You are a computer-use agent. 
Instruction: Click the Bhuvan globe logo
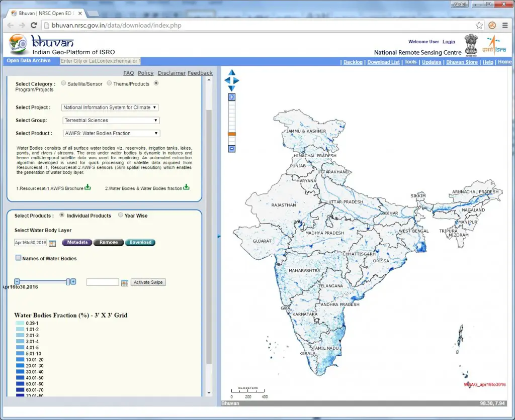18,44
